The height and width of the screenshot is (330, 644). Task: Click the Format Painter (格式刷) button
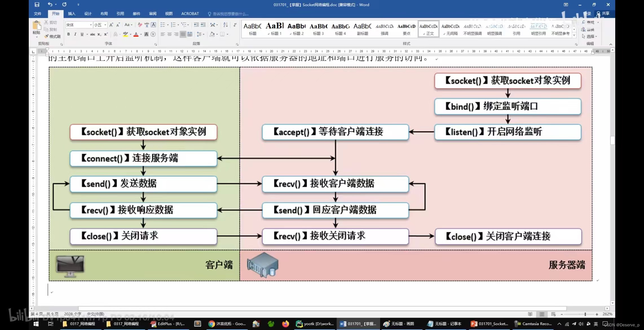(x=53, y=36)
